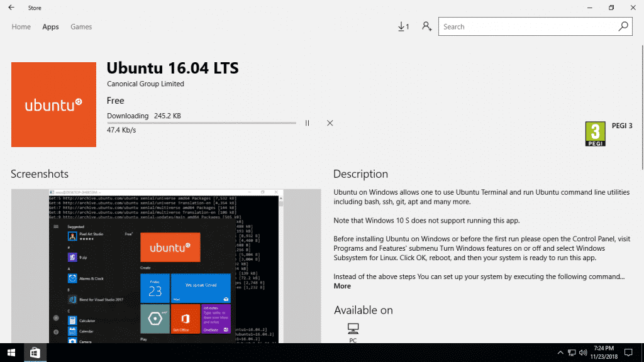Open the notifications icon in system tray

(628, 353)
